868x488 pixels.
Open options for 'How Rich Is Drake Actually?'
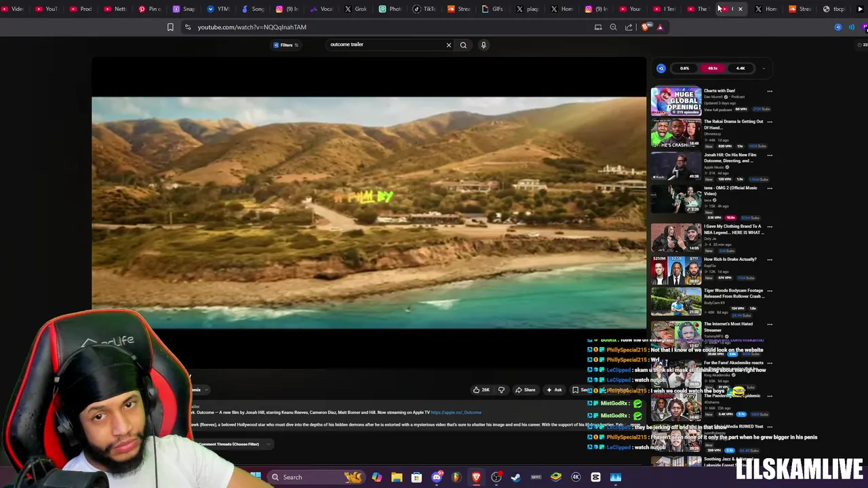pos(770,260)
